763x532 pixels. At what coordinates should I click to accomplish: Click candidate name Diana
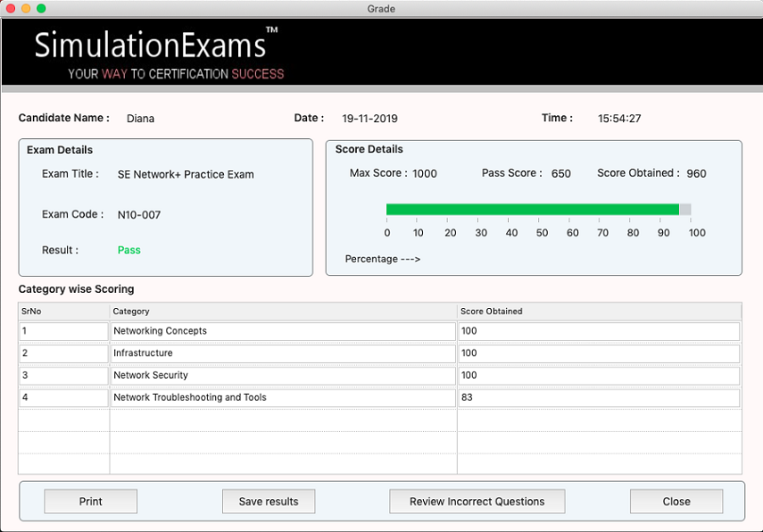[x=140, y=119]
